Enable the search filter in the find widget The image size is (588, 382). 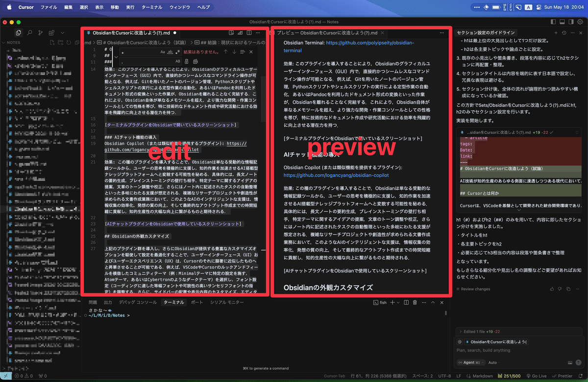click(x=243, y=52)
